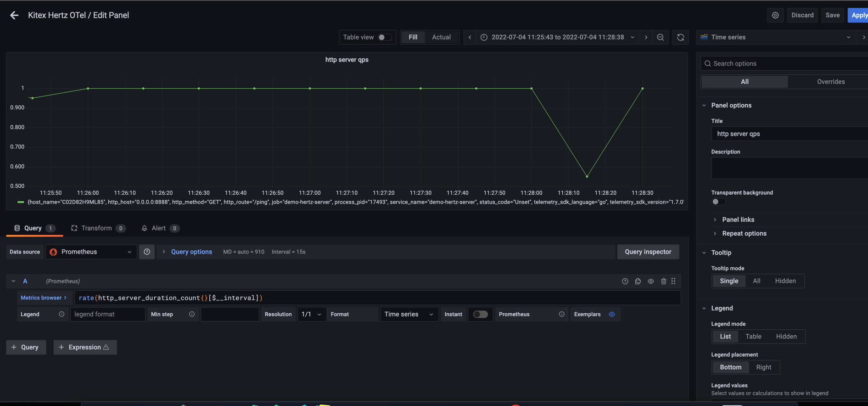The height and width of the screenshot is (406, 868).
Task: Switch to the Query tab
Action: point(34,228)
